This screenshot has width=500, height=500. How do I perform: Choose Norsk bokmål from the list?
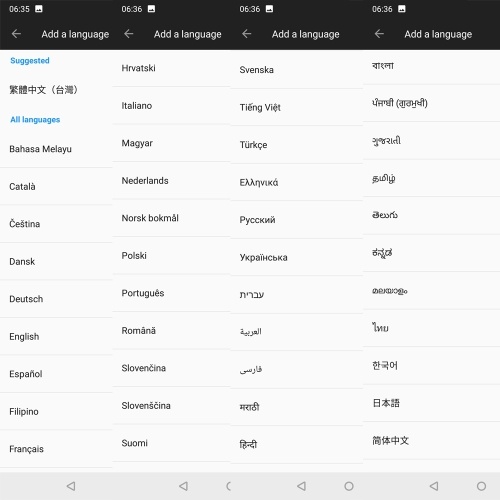click(x=171, y=218)
